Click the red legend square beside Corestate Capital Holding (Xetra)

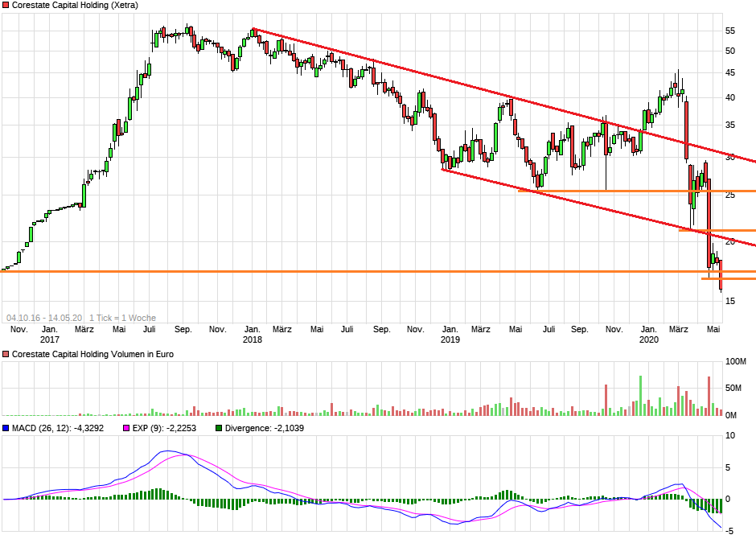tap(6, 6)
